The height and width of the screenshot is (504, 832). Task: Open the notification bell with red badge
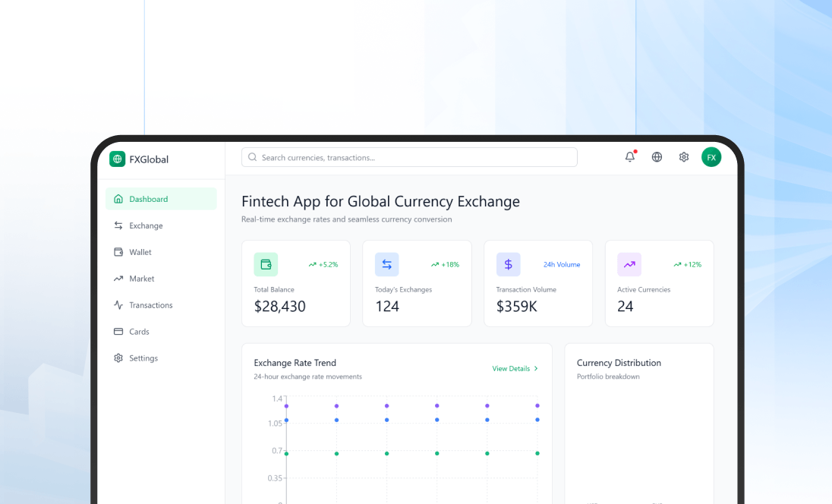click(x=629, y=157)
